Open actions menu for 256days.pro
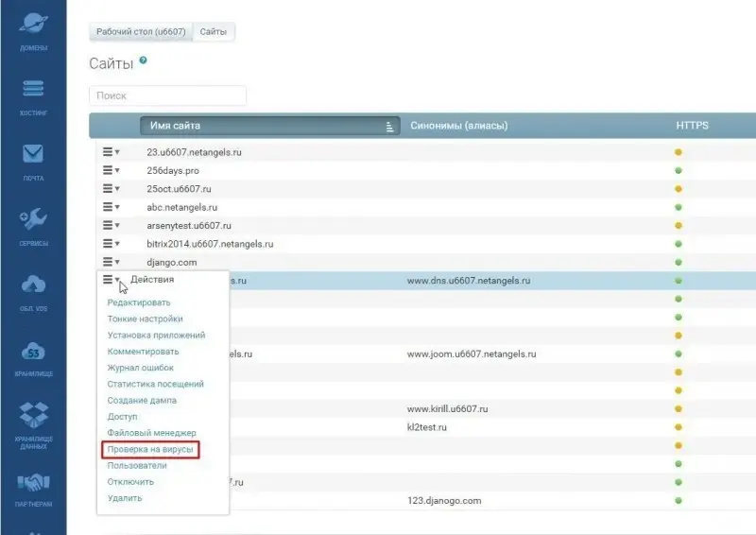Viewport: 756px width, 535px height. coord(111,170)
